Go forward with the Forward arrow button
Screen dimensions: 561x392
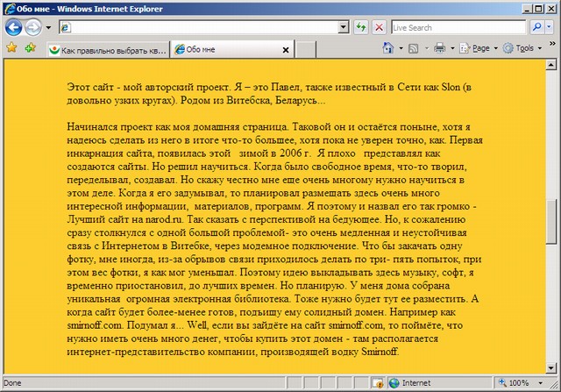coord(33,27)
